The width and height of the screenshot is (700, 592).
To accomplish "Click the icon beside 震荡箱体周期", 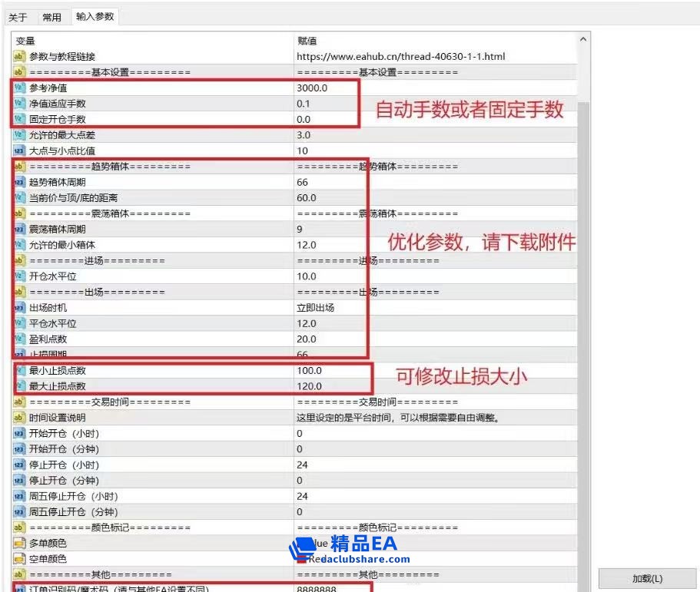I will (x=19, y=229).
